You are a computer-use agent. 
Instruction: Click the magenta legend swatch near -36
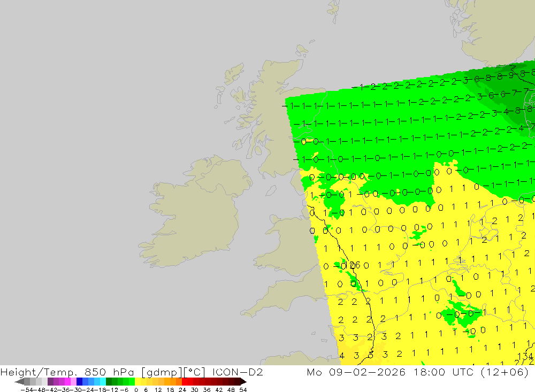[x=67, y=382]
